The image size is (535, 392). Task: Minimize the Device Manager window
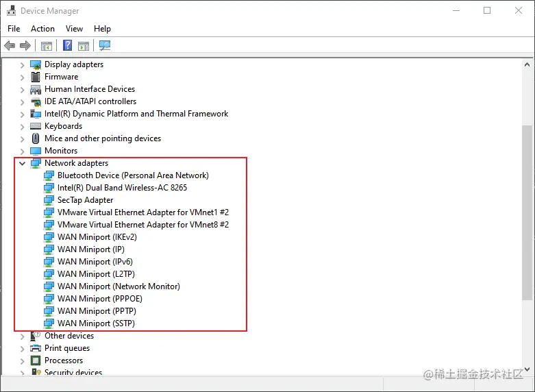click(x=456, y=10)
